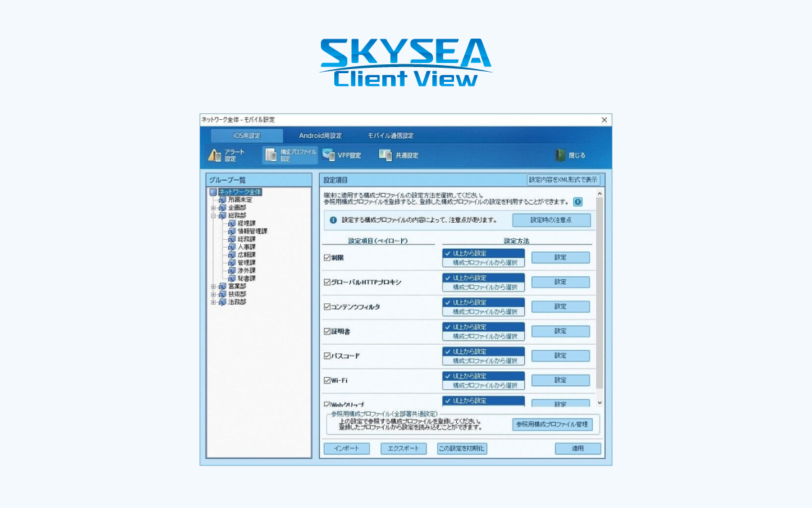The height and width of the screenshot is (508, 812).
Task: Switch to the iOS用設定 tab
Action: pyautogui.click(x=246, y=135)
